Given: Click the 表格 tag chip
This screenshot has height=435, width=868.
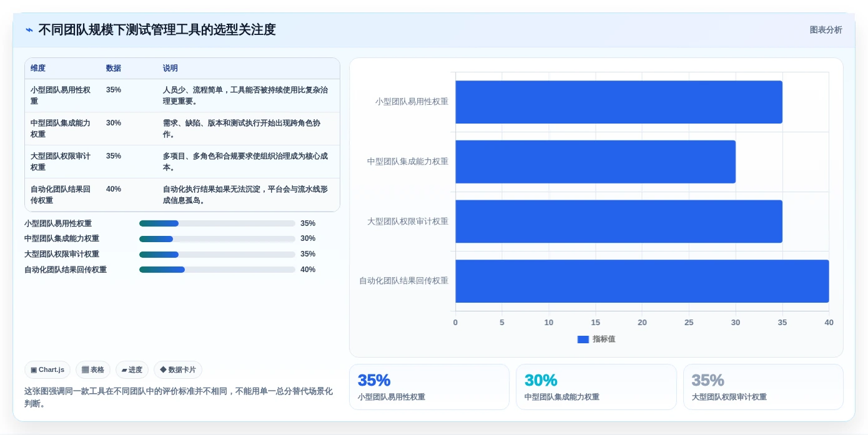Looking at the screenshot, I should pos(93,370).
